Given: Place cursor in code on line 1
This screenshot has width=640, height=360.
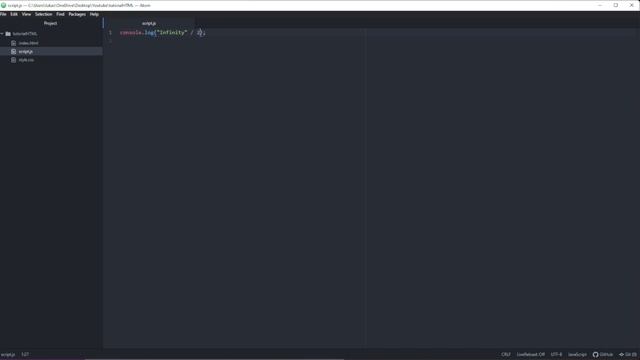Looking at the screenshot, I should coord(163,32).
